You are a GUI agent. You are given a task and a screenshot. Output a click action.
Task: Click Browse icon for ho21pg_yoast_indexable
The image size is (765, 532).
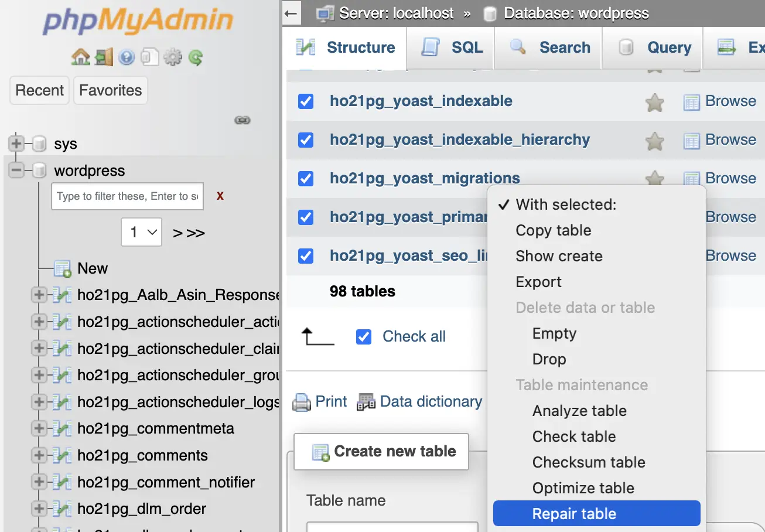(692, 103)
